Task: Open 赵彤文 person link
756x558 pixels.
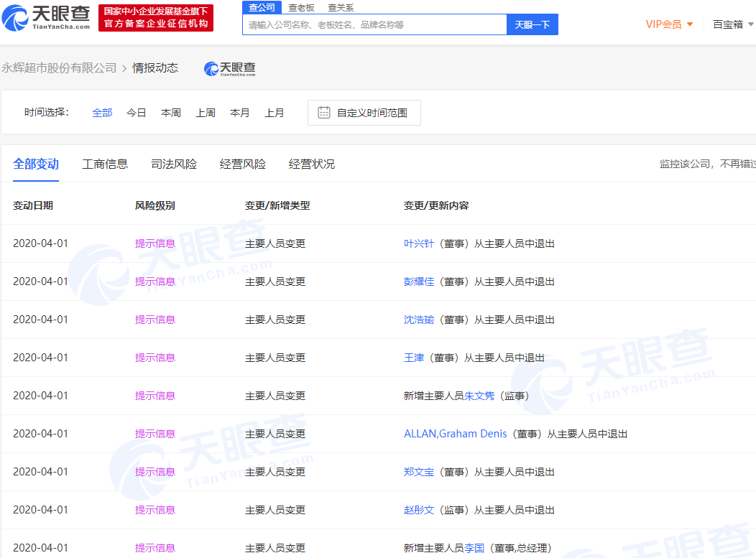Action: click(418, 510)
